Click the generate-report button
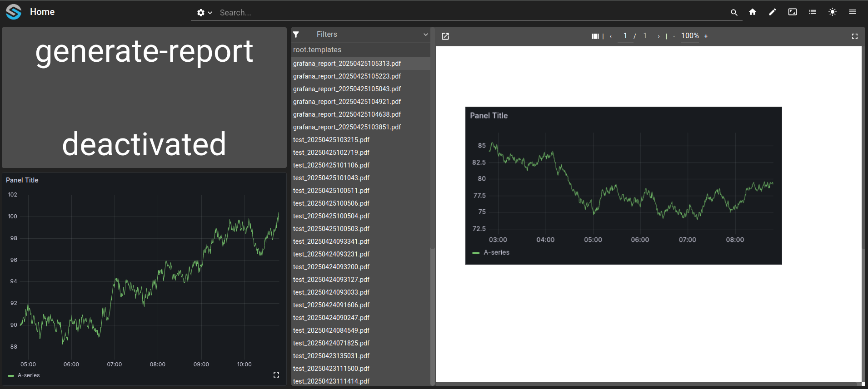 [144, 98]
